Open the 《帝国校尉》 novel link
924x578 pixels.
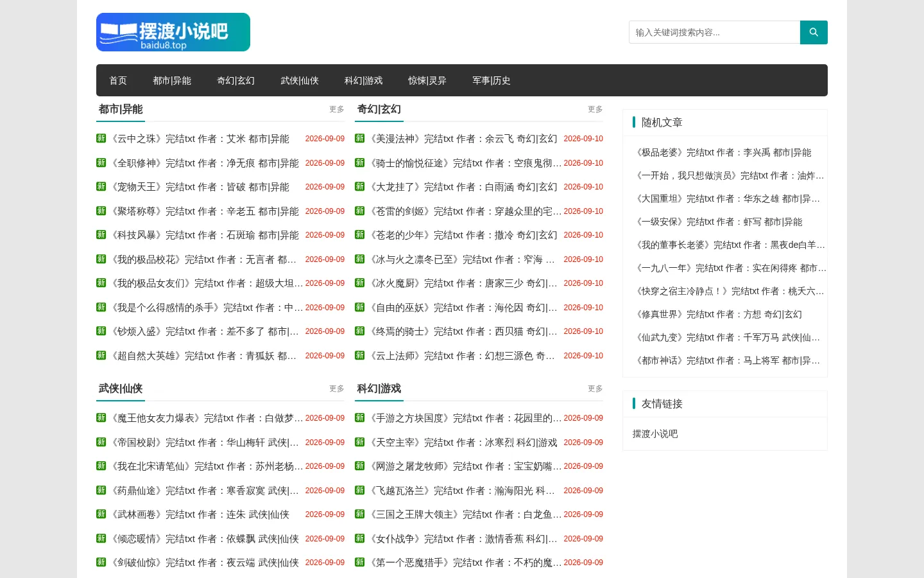click(205, 442)
